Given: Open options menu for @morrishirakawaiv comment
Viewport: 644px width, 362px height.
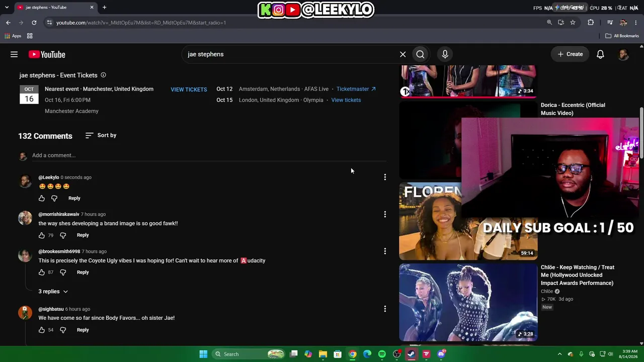Looking at the screenshot, I should tap(385, 214).
